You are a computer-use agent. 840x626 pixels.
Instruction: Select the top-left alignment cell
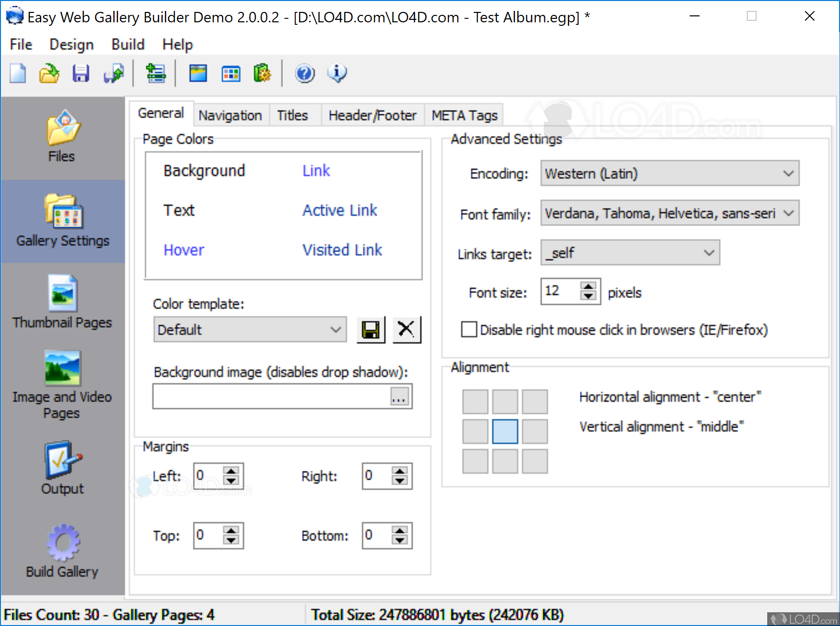475,401
